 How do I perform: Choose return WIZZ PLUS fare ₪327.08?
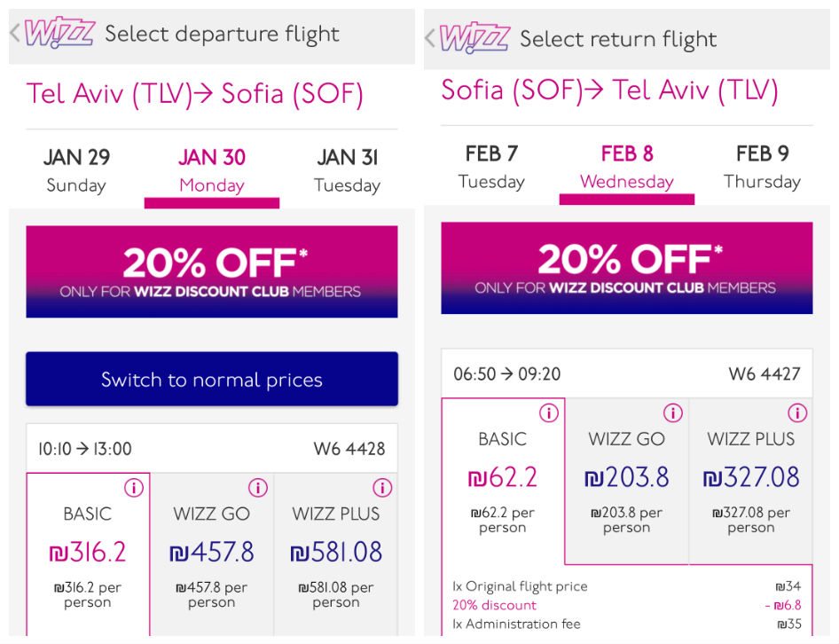click(x=750, y=481)
